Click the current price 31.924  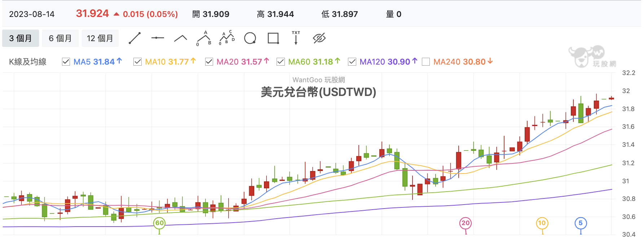pos(92,14)
